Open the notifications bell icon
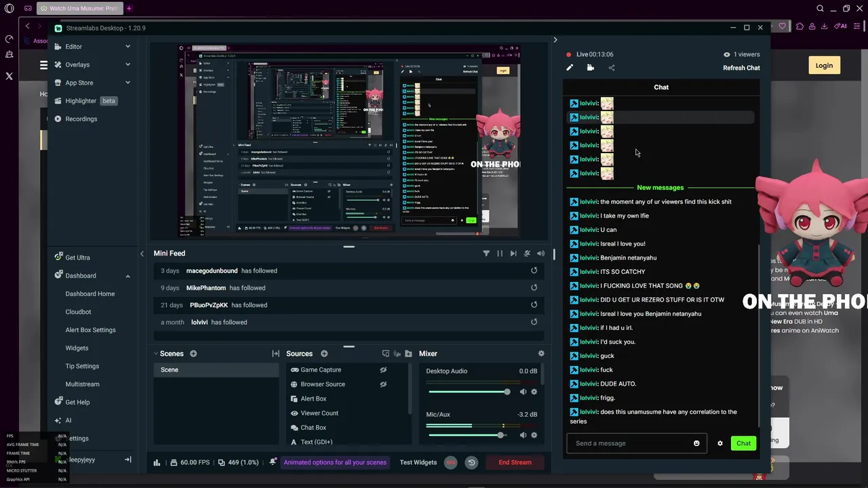This screenshot has height=488, width=868. tap(273, 462)
